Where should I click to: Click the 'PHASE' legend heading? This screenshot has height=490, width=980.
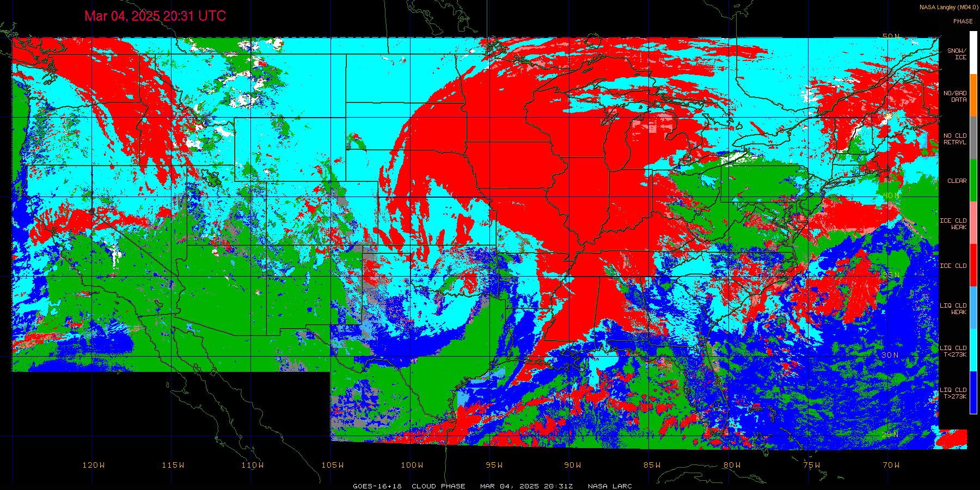tap(963, 21)
